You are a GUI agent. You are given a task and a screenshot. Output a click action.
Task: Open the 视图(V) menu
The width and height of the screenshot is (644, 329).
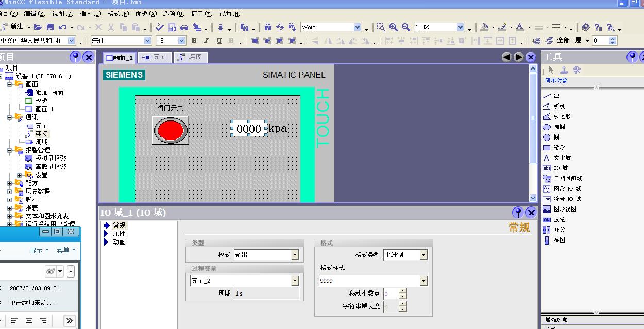(62, 14)
